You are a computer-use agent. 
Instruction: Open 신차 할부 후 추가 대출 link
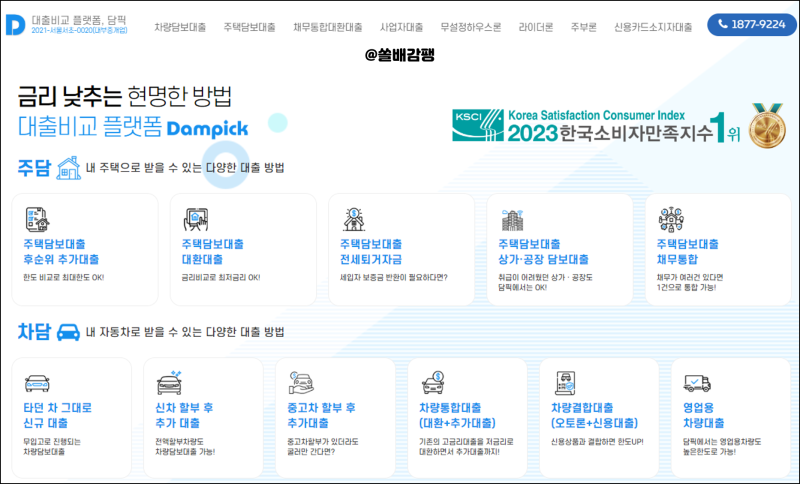184,415
